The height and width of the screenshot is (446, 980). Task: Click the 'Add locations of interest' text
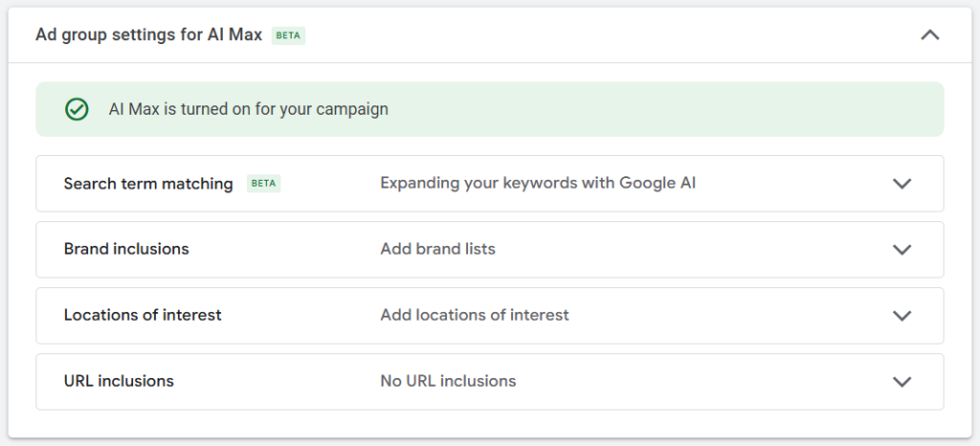pyautogui.click(x=474, y=315)
